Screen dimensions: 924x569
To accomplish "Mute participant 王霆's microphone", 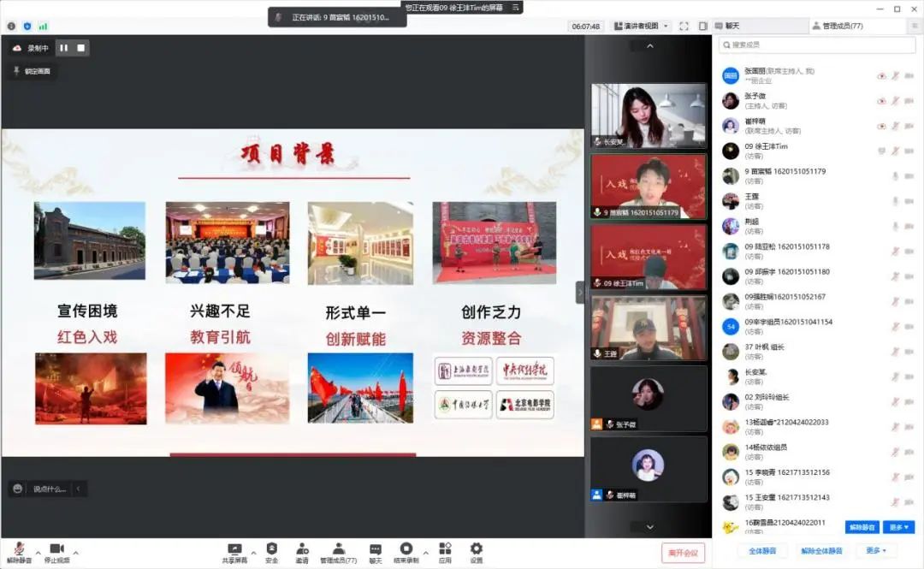I will point(896,199).
